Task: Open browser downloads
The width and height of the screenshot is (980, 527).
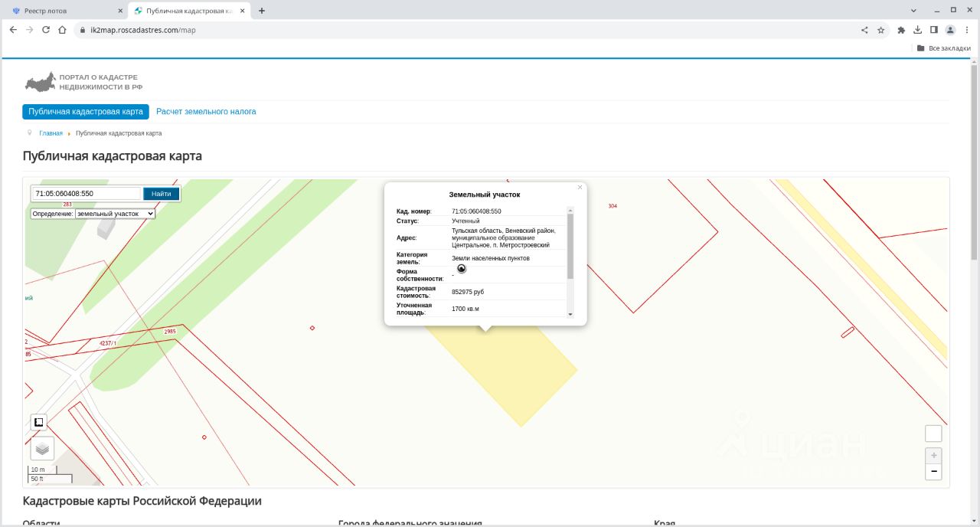Action: pos(917,30)
